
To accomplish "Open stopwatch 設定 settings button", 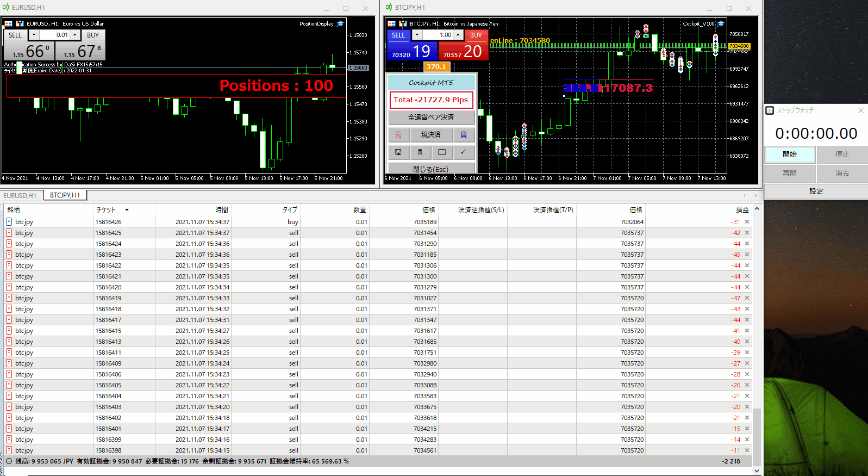I will 816,191.
